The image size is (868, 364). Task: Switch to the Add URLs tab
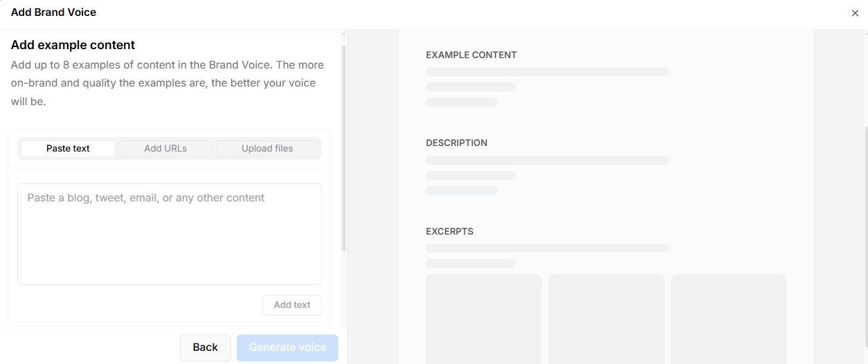pos(165,149)
